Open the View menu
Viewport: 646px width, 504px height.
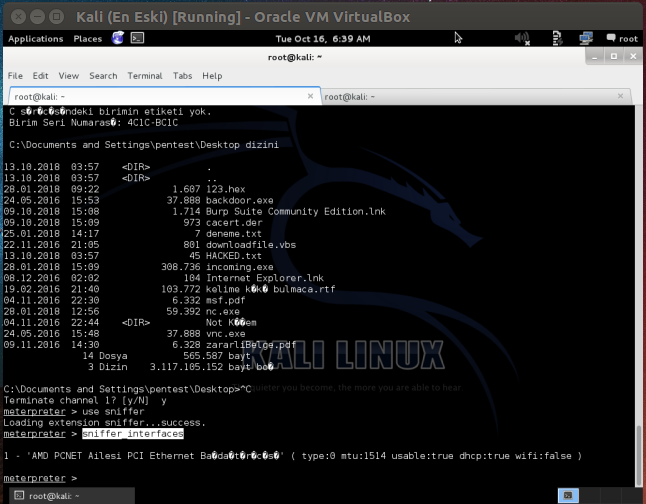[x=69, y=76]
